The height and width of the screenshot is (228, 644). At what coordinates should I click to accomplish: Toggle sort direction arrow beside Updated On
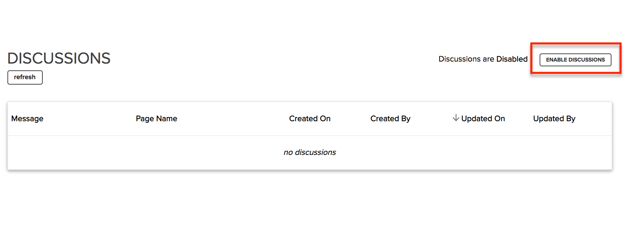456,118
